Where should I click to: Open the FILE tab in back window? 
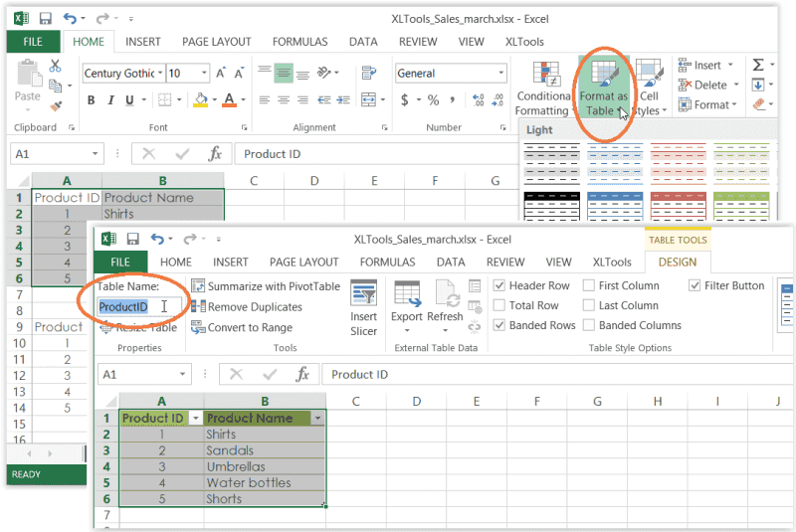coord(33,42)
